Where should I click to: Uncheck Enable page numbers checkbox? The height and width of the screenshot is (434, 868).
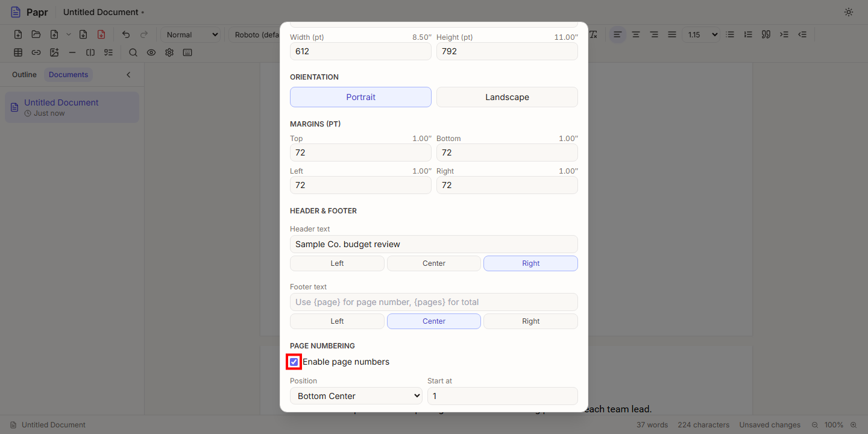(x=294, y=362)
